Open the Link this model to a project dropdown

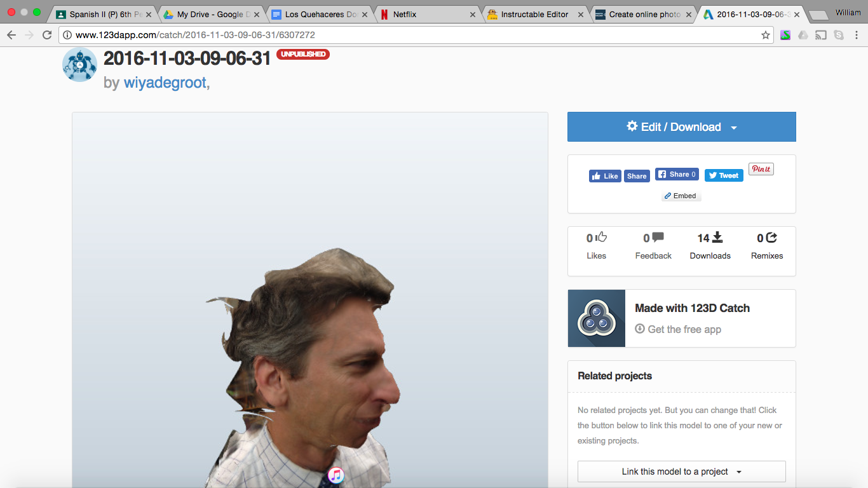pos(738,471)
